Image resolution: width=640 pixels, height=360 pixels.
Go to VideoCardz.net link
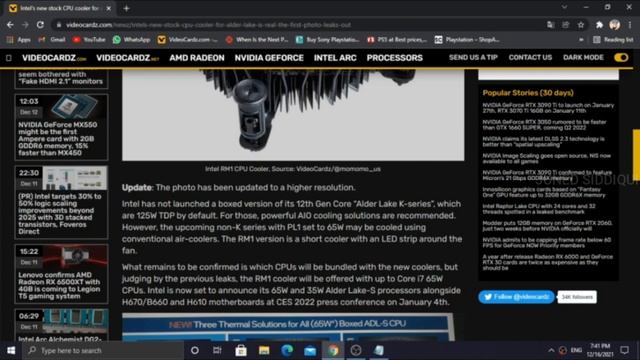coord(127,58)
